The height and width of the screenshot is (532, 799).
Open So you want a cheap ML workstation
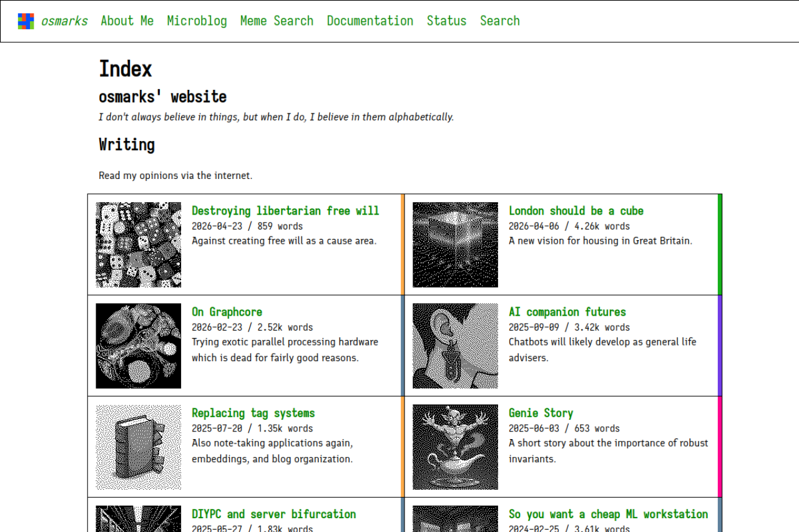(609, 514)
